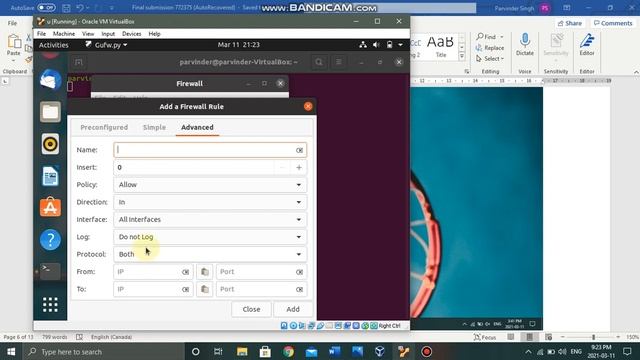This screenshot has height=360, width=640.
Task: Click the terminal search icon
Action: coord(319,62)
